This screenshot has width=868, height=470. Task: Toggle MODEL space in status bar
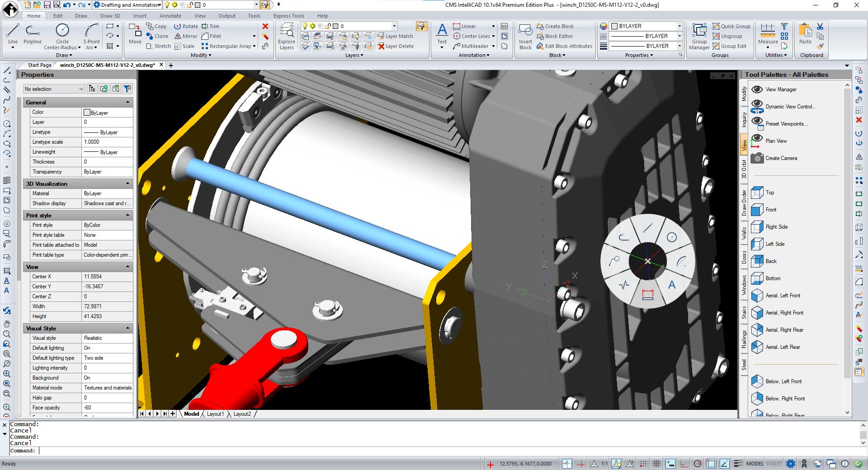755,464
